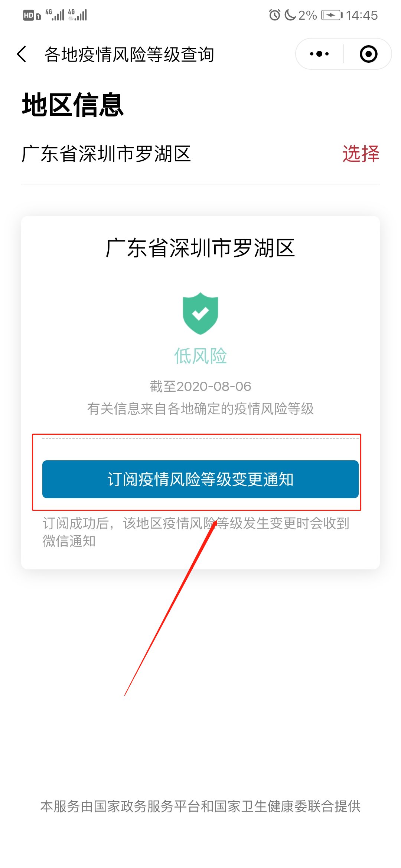Tap the 地区信息 heading
Screen dimensions: 401x868
(x=73, y=105)
